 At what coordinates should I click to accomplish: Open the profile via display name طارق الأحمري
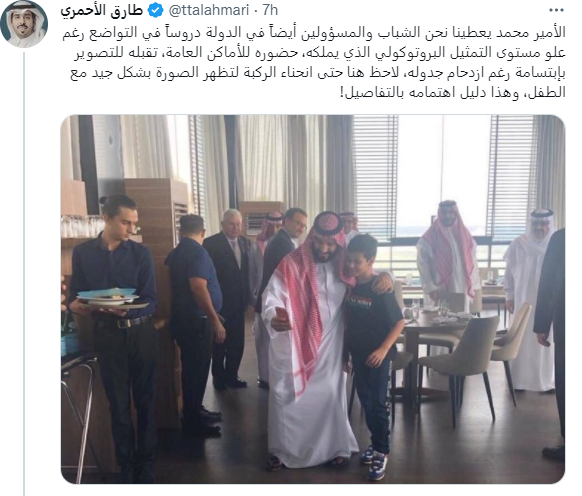point(102,11)
